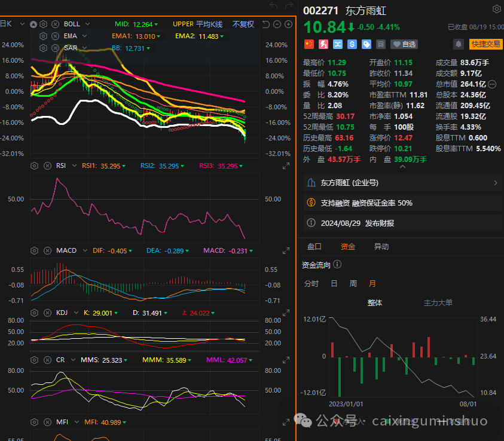This screenshot has width=504, height=441.
Task: Open the 日K period dropdown
Action: tap(22, 24)
